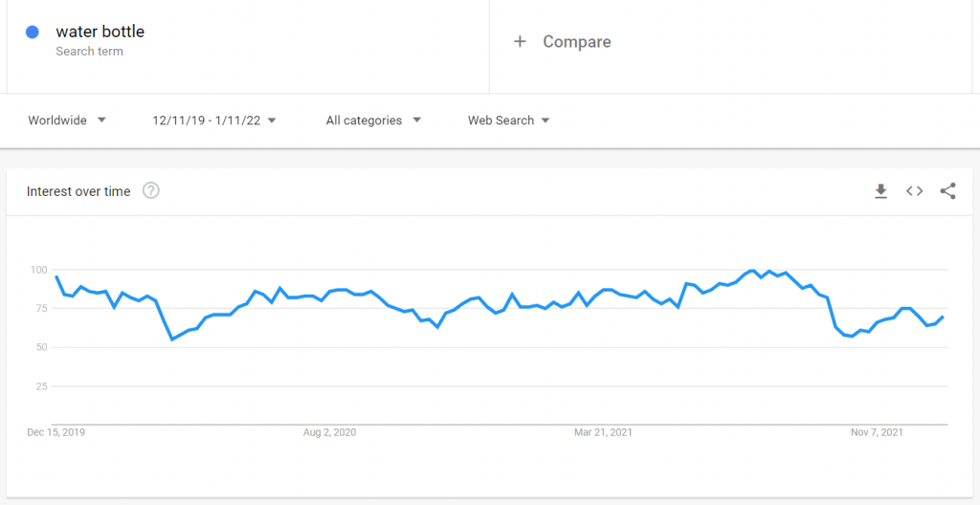Open the help icon beside Interest over time
Screen dimensions: 980x505
(x=150, y=190)
